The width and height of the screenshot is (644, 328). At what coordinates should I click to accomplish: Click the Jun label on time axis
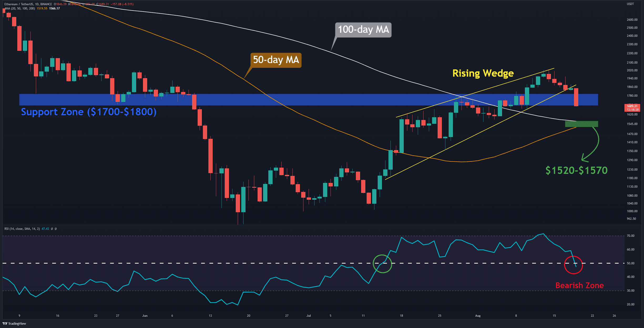(x=145, y=316)
